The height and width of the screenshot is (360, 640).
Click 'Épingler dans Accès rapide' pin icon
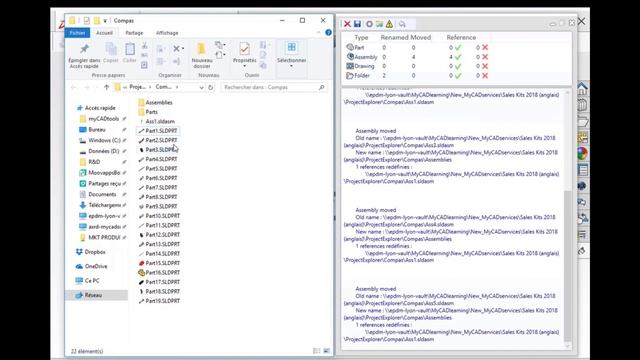point(84,49)
